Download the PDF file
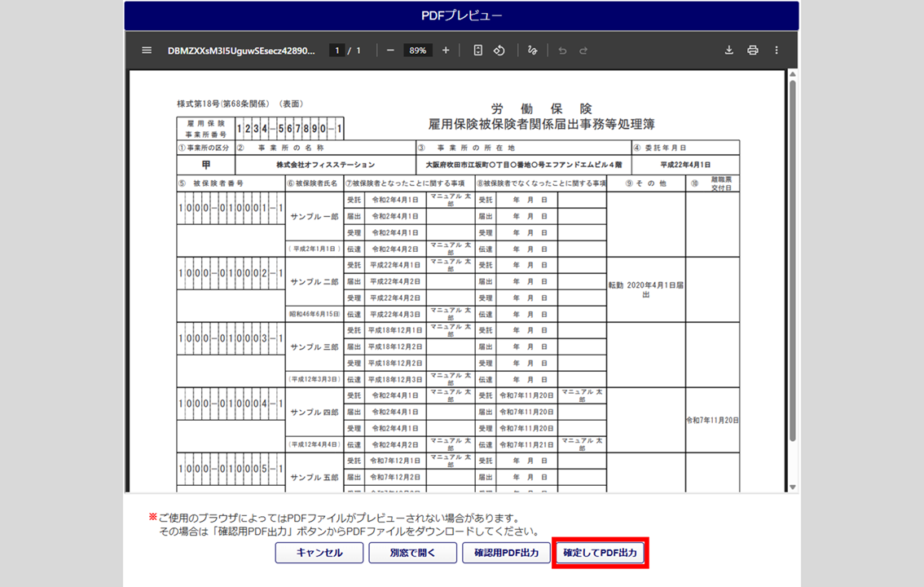This screenshot has height=587, width=924. coord(729,51)
